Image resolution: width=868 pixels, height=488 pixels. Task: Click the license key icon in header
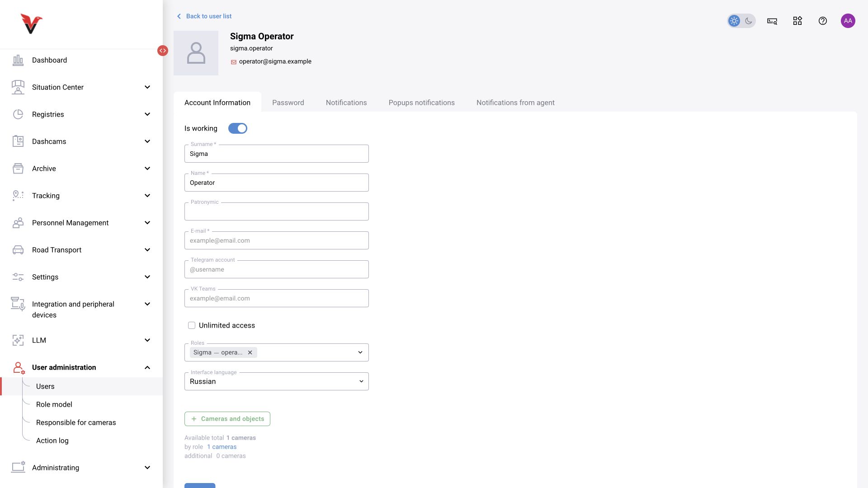(x=772, y=21)
